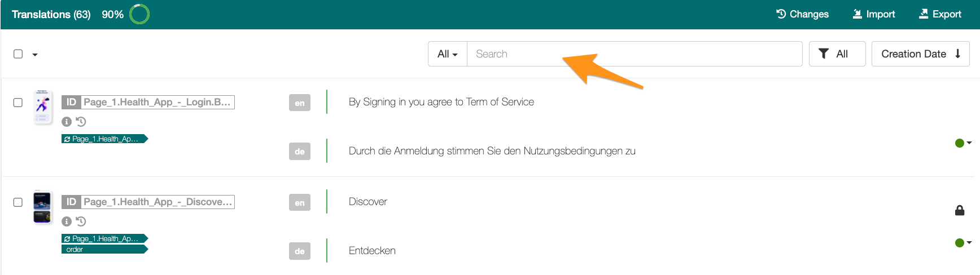Click the 90% progress circle
980x275 pixels.
(139, 14)
